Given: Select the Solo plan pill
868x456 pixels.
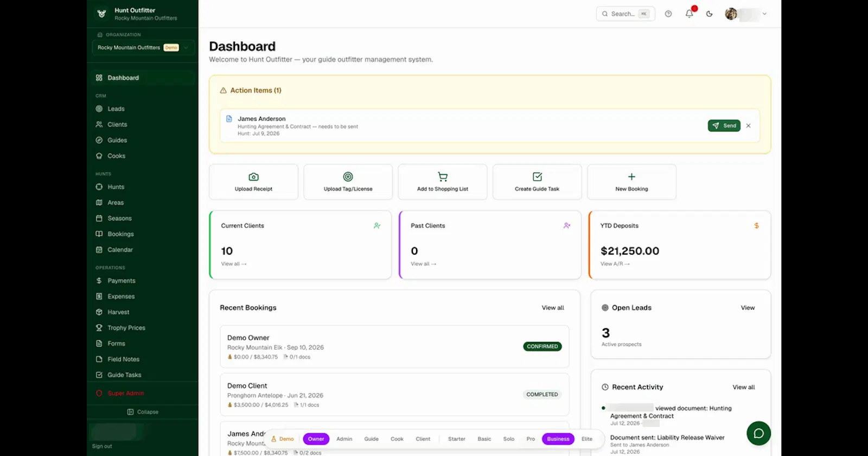Looking at the screenshot, I should (x=509, y=439).
